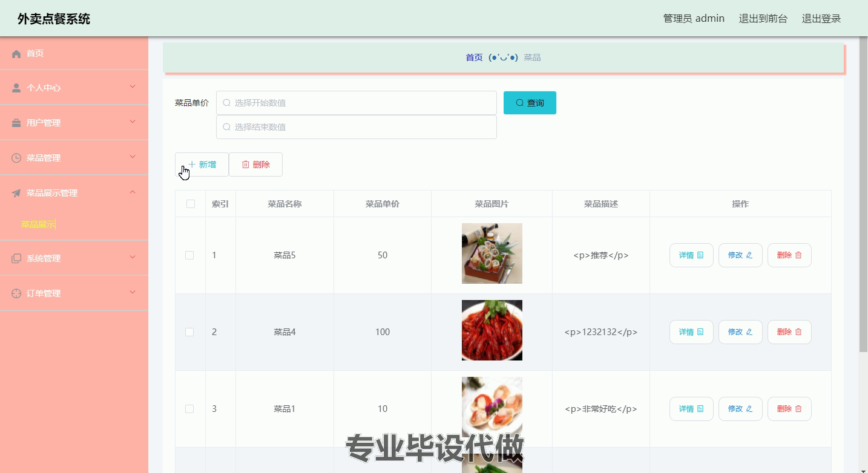This screenshot has width=868, height=473.
Task: Click the briefcase icon beside 用户管理
Action: (16, 123)
